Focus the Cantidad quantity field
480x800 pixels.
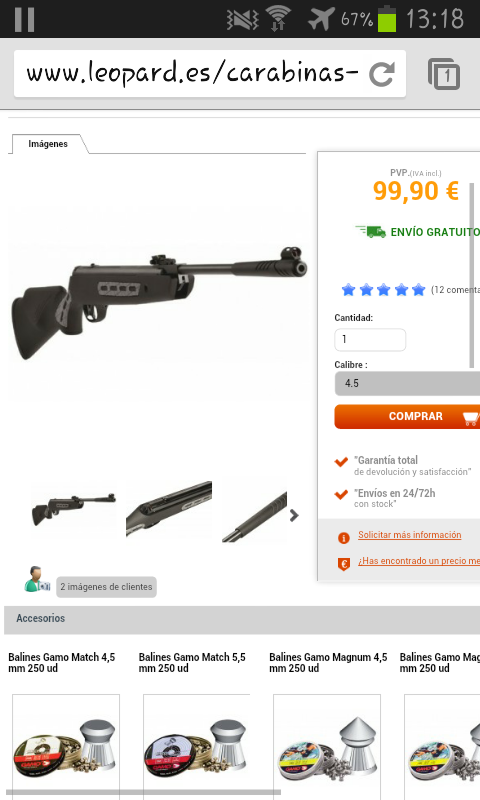(370, 339)
